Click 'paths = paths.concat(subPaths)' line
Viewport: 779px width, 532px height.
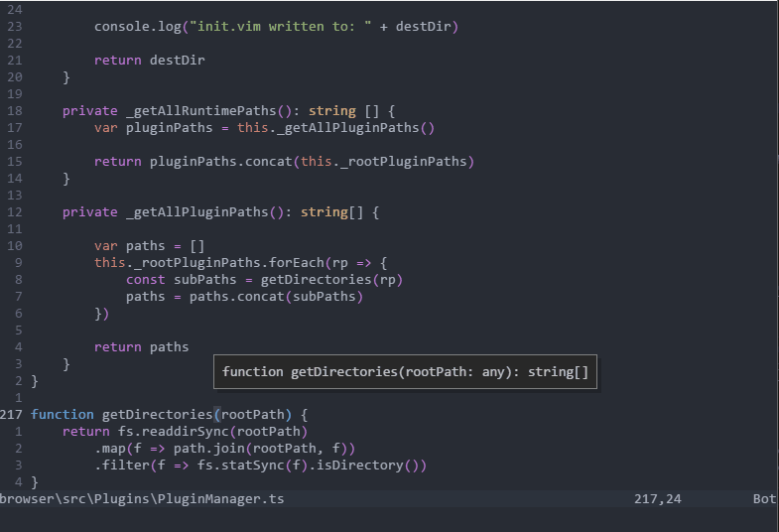pyautogui.click(x=244, y=297)
